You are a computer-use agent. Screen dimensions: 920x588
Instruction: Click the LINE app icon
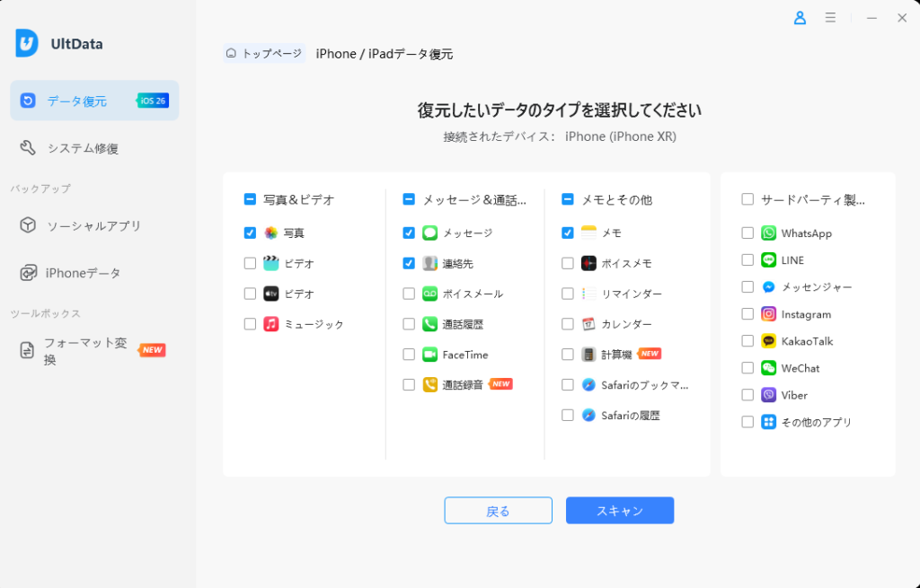coord(768,260)
